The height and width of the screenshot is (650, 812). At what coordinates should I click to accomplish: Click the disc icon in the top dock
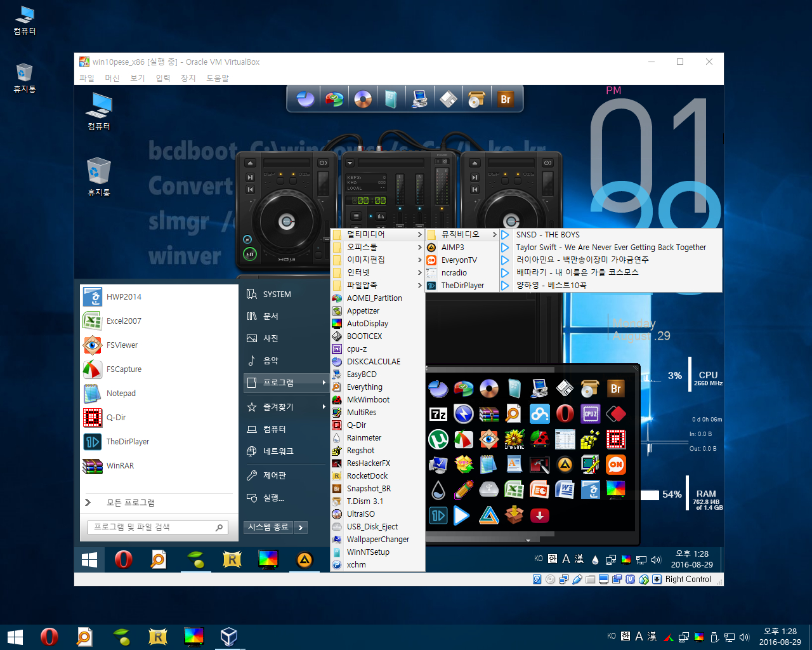(363, 99)
